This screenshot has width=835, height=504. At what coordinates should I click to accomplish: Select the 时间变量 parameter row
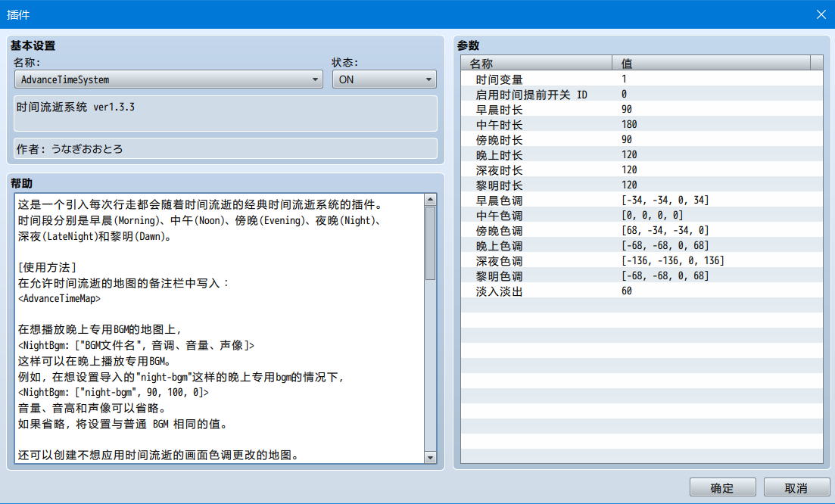tap(642, 79)
